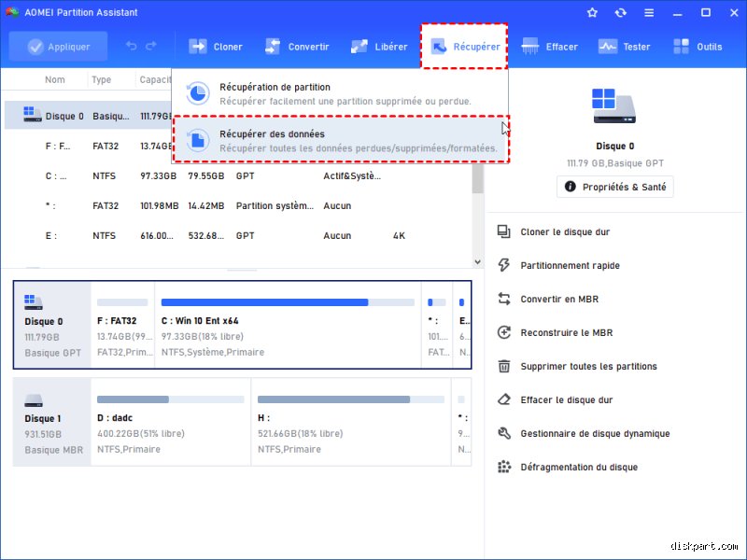The image size is (747, 560).
Task: Click Effacer le disque dur option
Action: click(x=567, y=400)
